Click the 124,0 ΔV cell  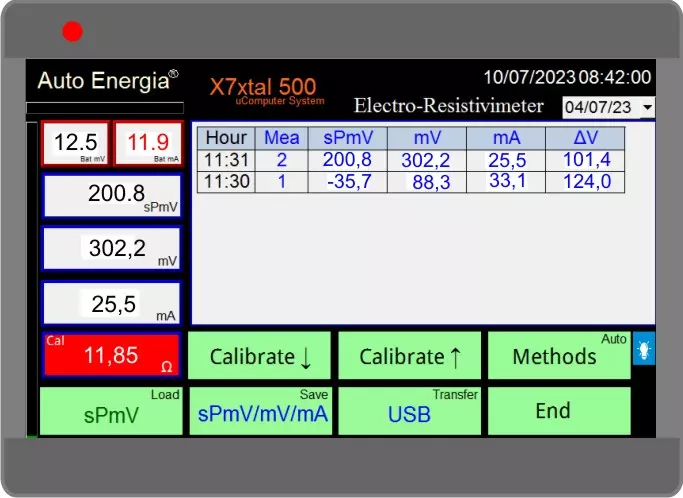point(585,182)
